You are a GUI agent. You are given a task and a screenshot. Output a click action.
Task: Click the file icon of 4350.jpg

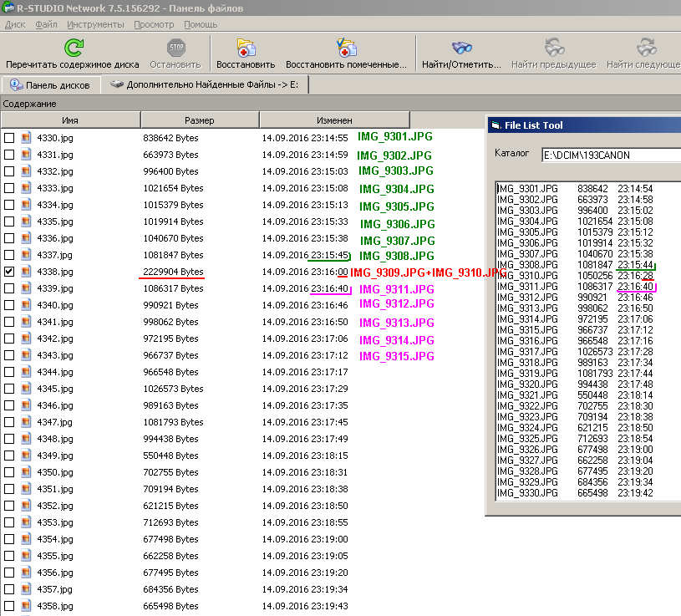pos(26,472)
